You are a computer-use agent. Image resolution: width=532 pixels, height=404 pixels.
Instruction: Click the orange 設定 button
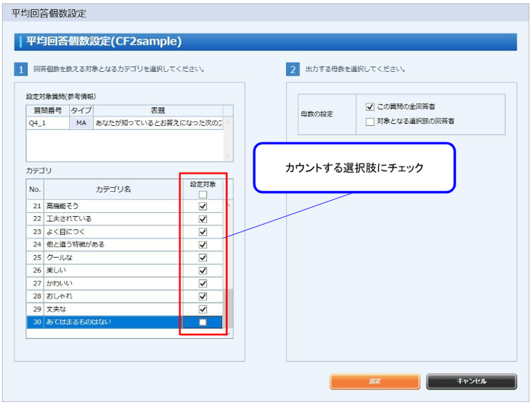coord(375,381)
